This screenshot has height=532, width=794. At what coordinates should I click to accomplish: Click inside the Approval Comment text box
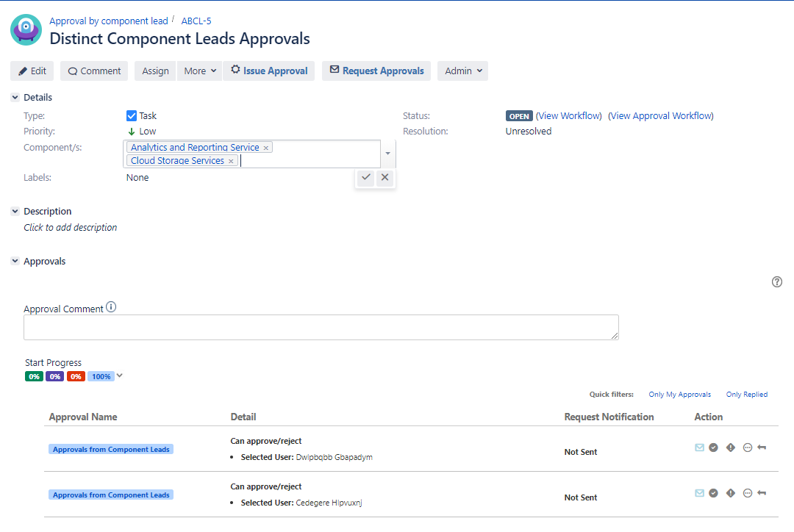click(x=321, y=328)
